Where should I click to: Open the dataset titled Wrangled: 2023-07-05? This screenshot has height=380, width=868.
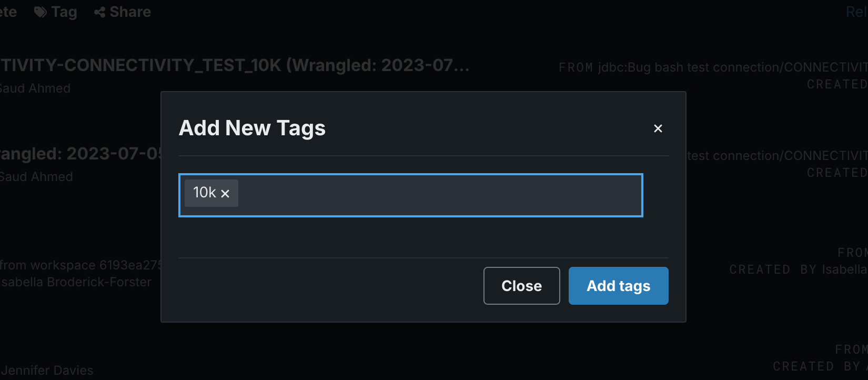80,154
